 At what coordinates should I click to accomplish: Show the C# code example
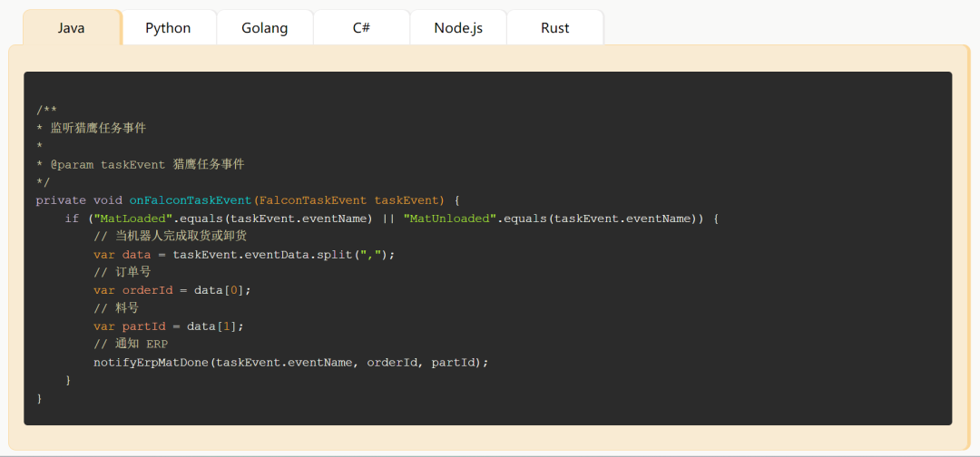click(x=361, y=28)
